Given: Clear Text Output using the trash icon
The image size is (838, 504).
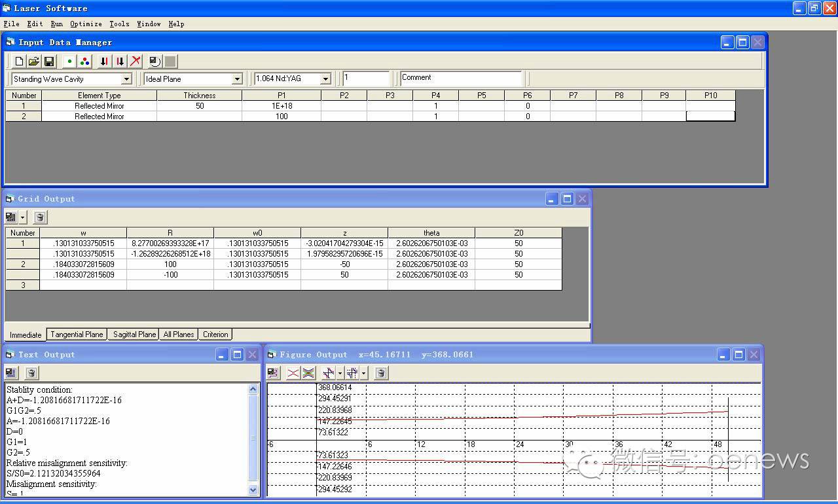Looking at the screenshot, I should coord(31,373).
